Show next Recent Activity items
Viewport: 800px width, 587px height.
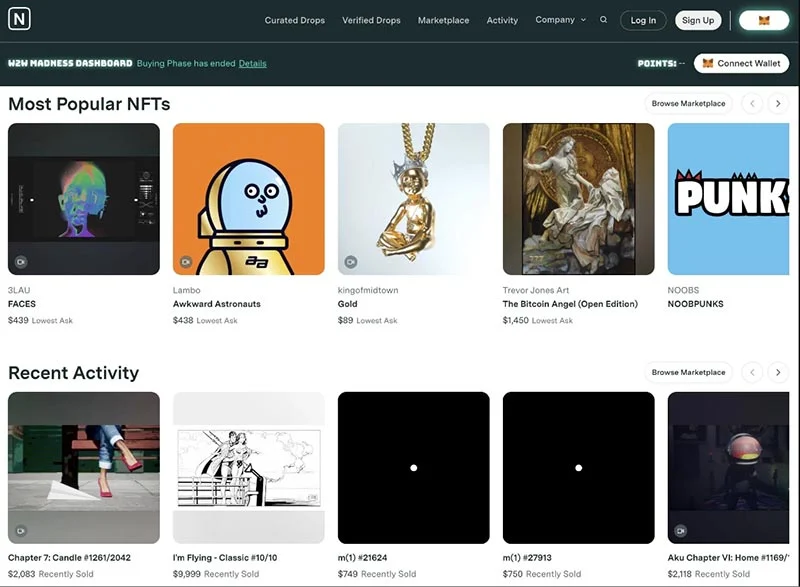(x=778, y=372)
